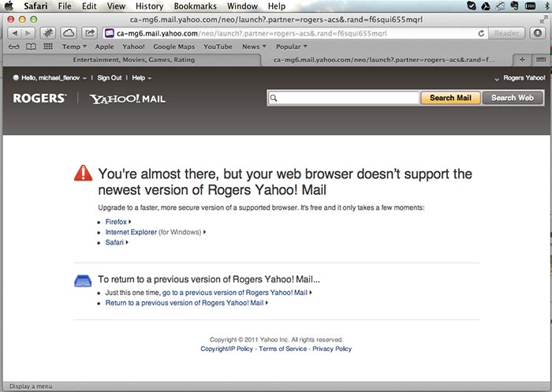Open the Internet Explorer upgrade link
This screenshot has height=392, width=552.
tap(131, 232)
